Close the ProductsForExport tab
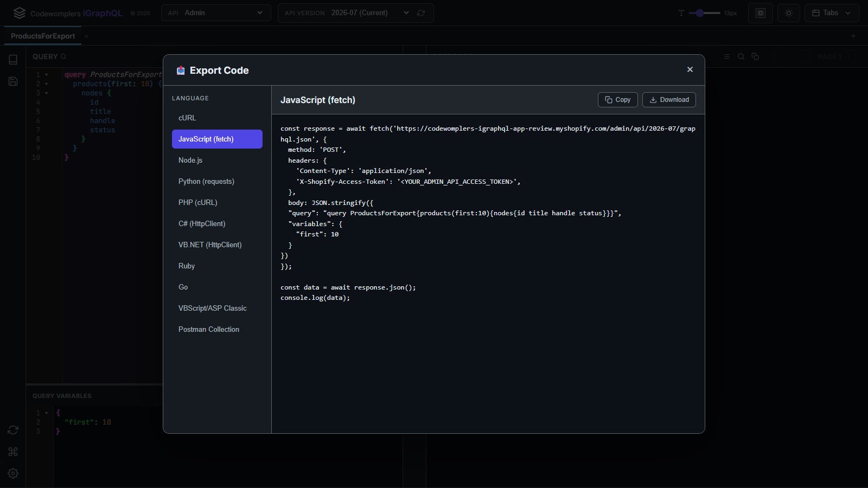This screenshot has height=488, width=868. point(86,36)
